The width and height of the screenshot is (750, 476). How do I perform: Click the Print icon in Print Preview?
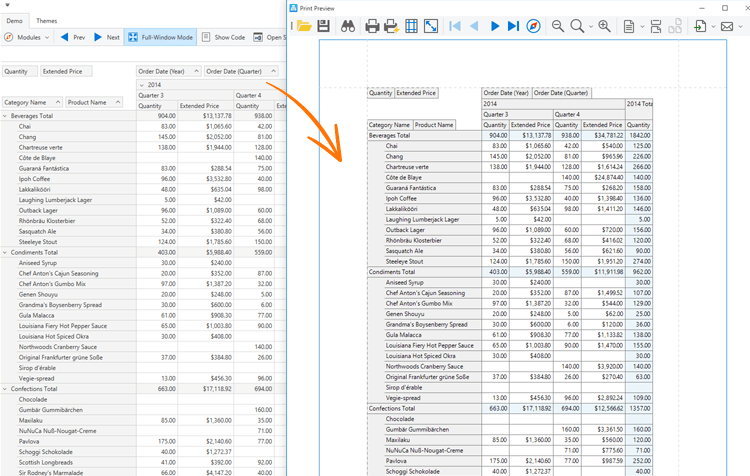coord(372,26)
